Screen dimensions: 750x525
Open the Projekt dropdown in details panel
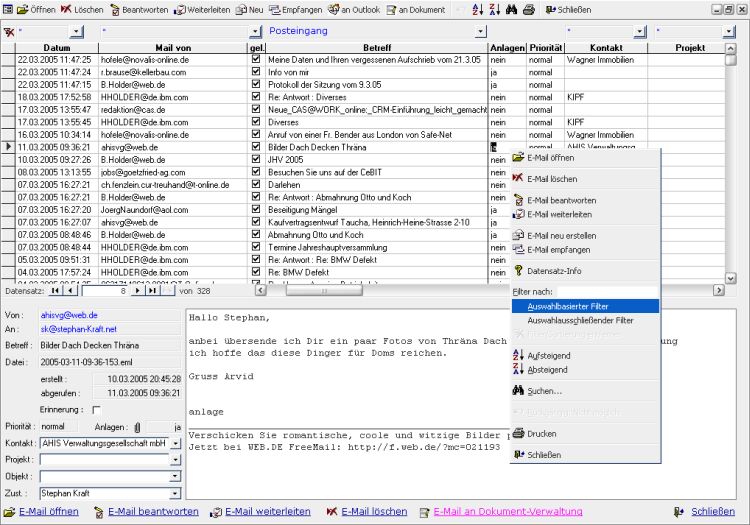click(x=176, y=459)
